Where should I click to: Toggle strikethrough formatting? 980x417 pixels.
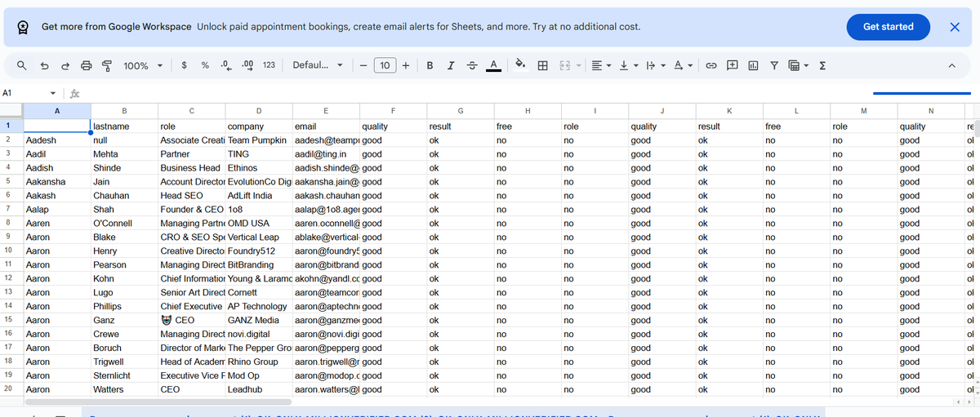point(471,65)
